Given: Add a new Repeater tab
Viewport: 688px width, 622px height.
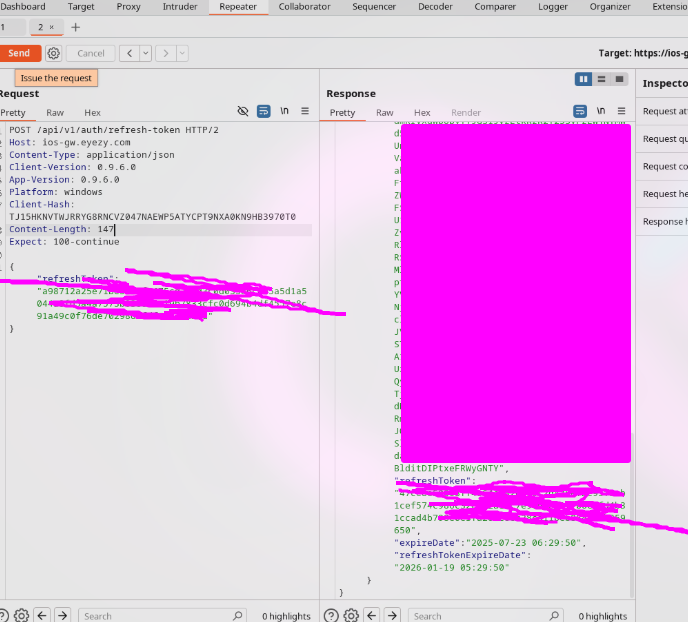Looking at the screenshot, I should [x=75, y=28].
